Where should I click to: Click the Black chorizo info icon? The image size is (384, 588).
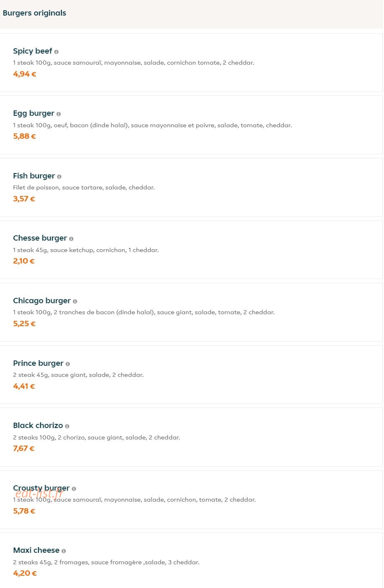(67, 426)
